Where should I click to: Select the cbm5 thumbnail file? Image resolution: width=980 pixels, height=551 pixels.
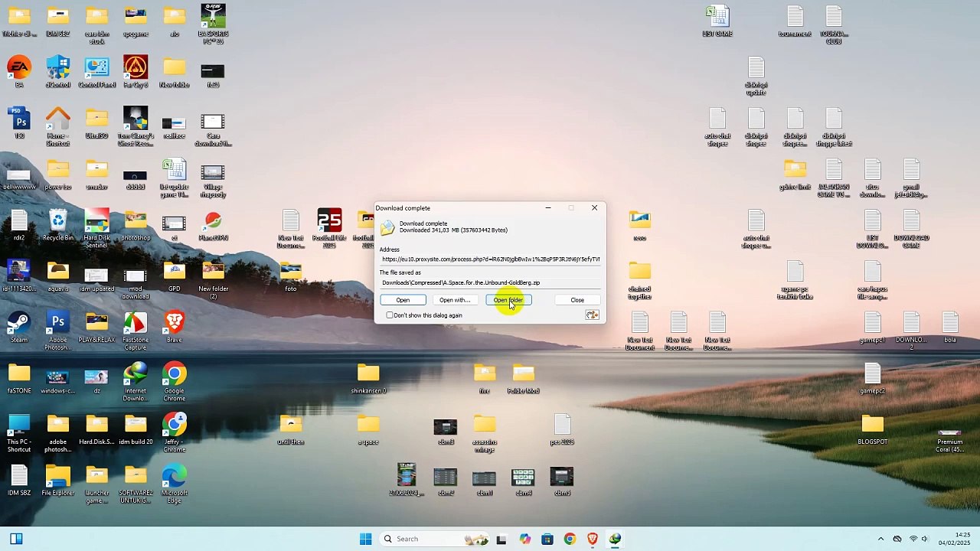562,480
